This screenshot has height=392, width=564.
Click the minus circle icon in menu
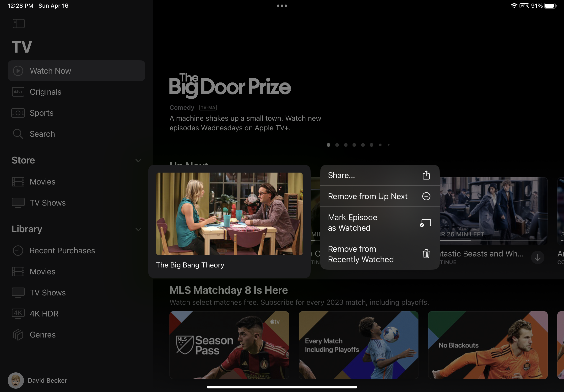point(426,196)
